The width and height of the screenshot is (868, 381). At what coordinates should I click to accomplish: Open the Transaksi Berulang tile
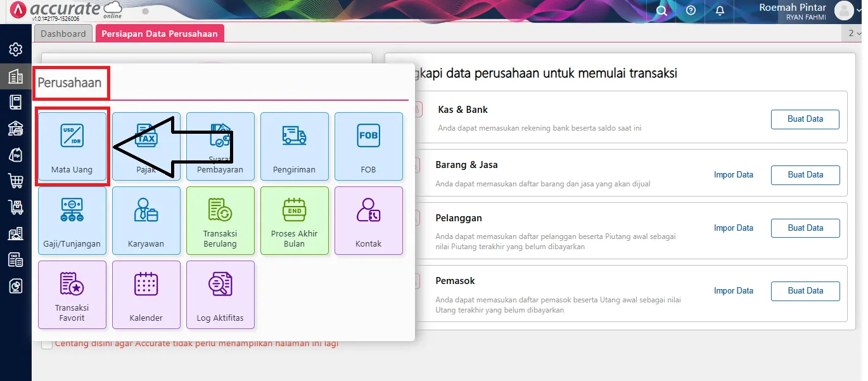coord(220,221)
